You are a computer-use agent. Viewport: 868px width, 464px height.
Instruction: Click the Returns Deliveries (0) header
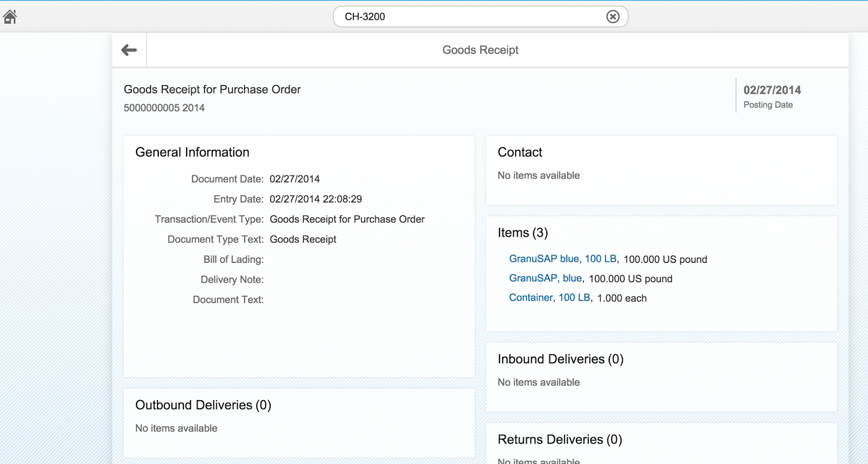coord(560,440)
